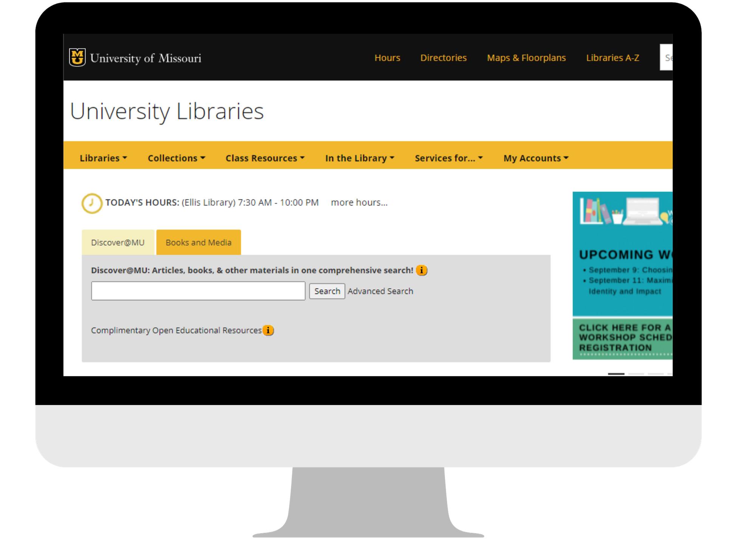The image size is (756, 540).
Task: Click the clock icon beside Today's Hours
Action: 92,203
